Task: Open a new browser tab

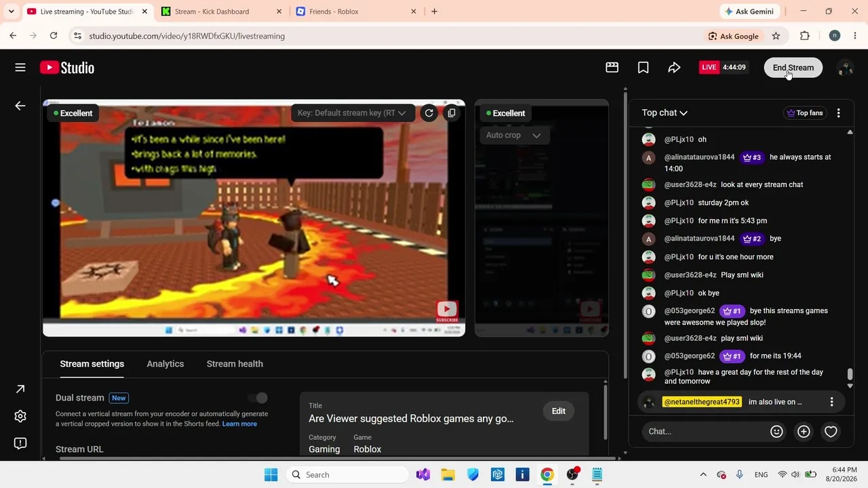Action: (x=434, y=12)
